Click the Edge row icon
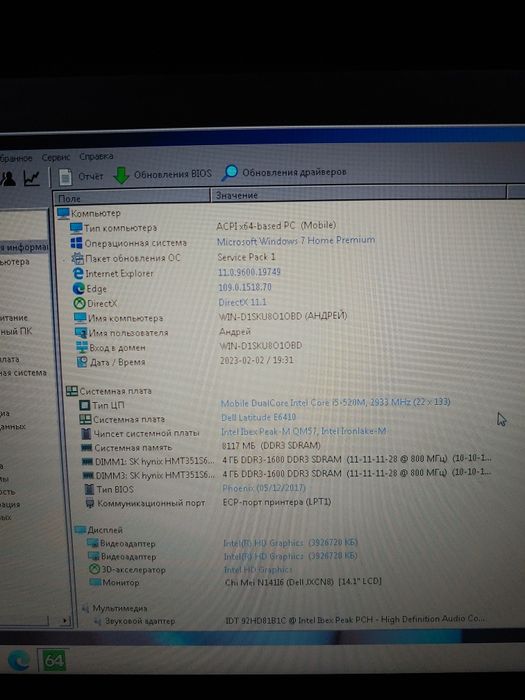 [79, 288]
